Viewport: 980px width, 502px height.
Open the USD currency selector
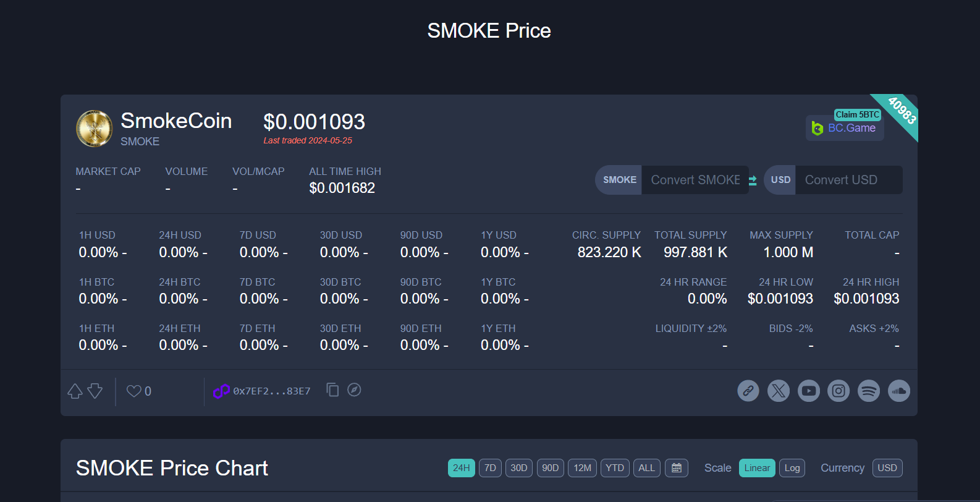click(887, 468)
